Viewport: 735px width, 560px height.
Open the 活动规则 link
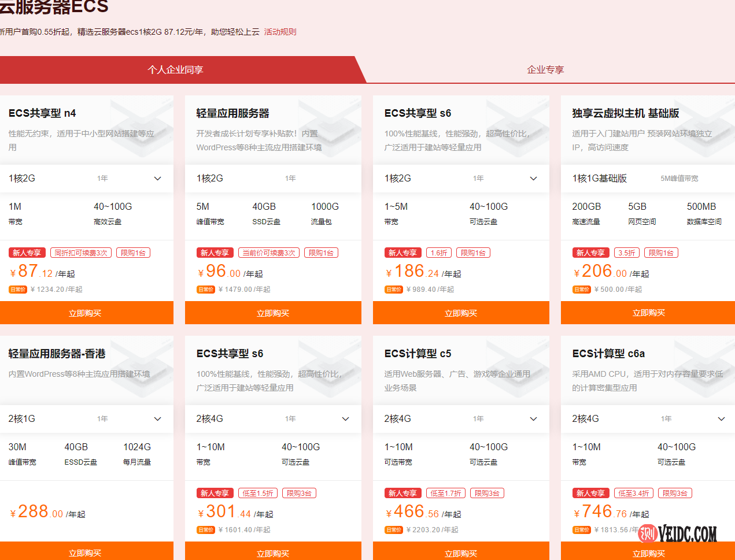[280, 32]
